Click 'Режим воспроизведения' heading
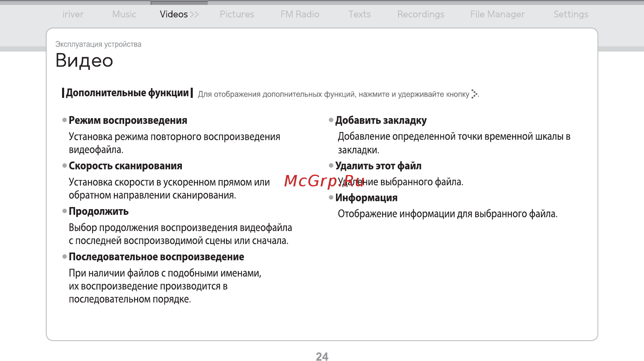This screenshot has width=644, height=361. [x=128, y=121]
